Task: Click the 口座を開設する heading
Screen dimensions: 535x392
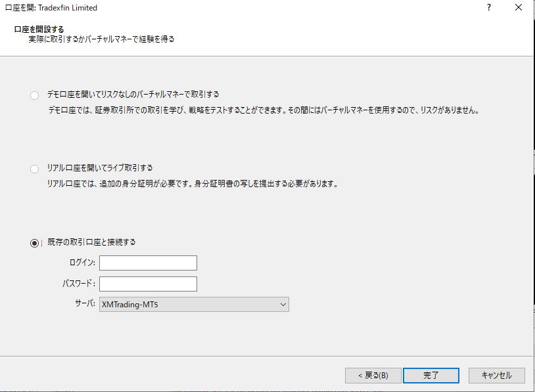Action: click(39, 30)
